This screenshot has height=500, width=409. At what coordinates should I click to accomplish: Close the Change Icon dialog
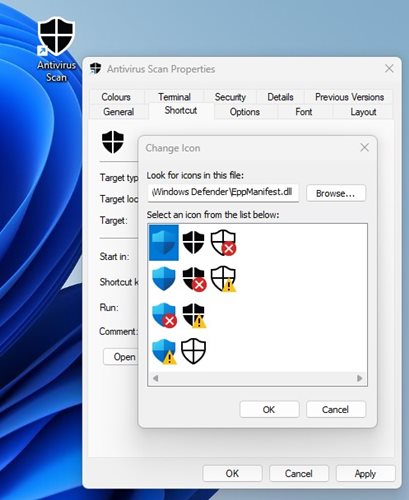(364, 148)
